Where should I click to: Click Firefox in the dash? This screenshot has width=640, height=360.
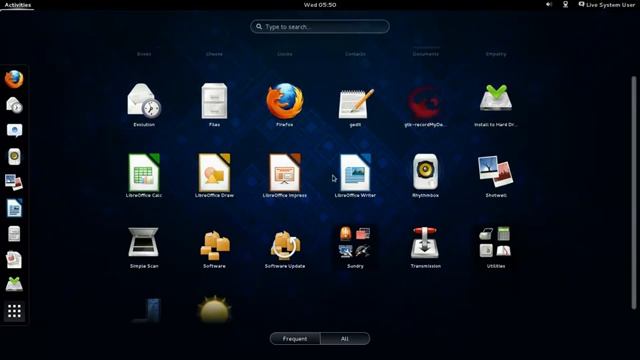(14, 79)
